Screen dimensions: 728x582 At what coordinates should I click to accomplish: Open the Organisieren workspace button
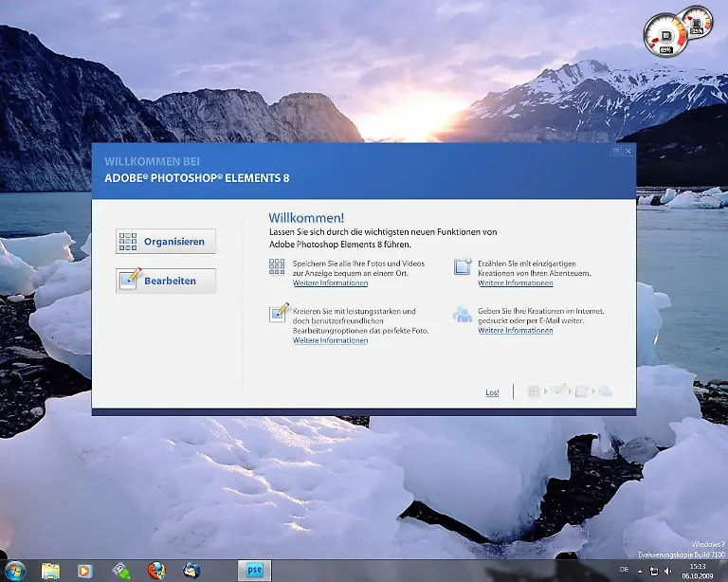166,242
